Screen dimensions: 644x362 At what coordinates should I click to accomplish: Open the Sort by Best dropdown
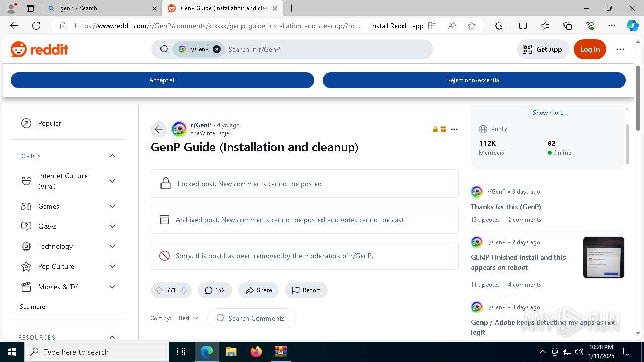188,318
